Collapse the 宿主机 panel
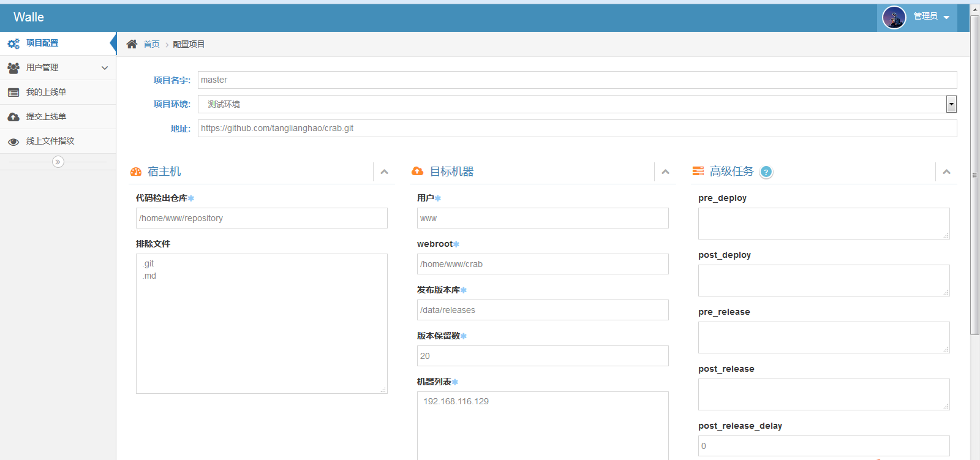The width and height of the screenshot is (980, 460). (384, 172)
